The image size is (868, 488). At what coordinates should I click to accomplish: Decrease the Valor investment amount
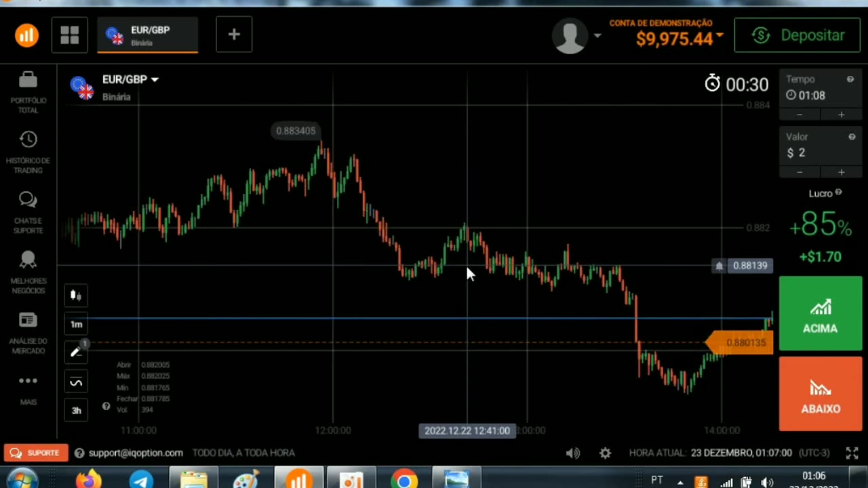[x=799, y=172]
